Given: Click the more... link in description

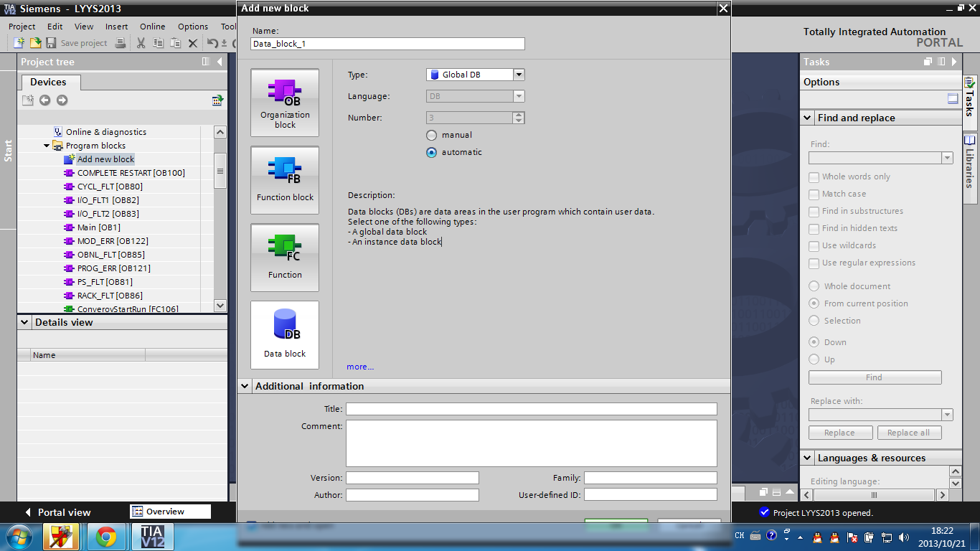Looking at the screenshot, I should [360, 367].
